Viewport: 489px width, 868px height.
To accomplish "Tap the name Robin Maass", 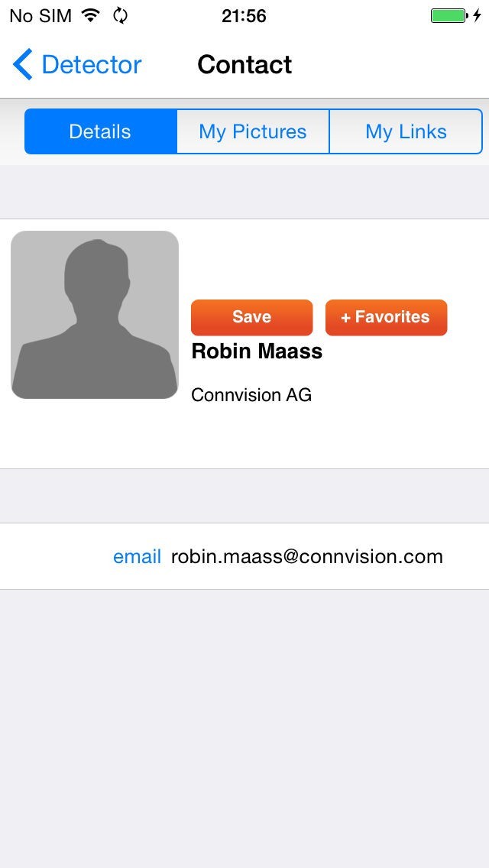I will [x=257, y=351].
